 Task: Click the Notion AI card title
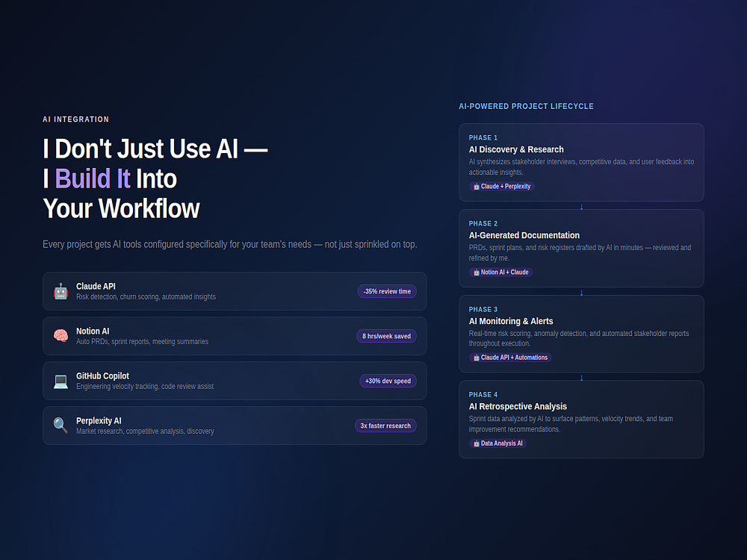click(93, 331)
